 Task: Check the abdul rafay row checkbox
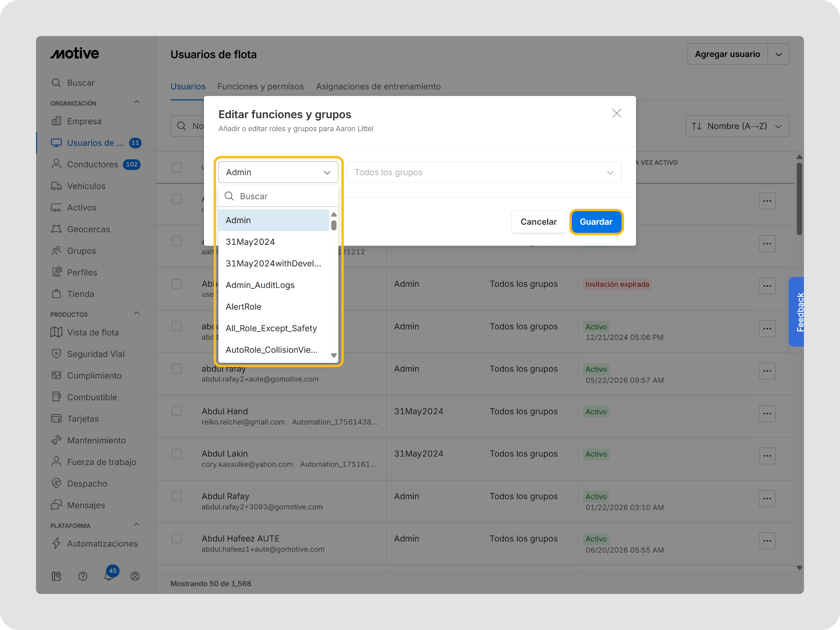pyautogui.click(x=177, y=369)
